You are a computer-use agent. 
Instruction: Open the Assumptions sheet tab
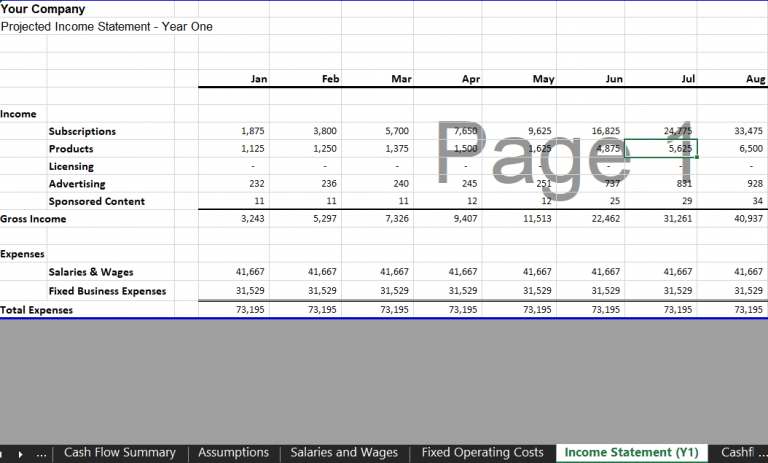(234, 453)
